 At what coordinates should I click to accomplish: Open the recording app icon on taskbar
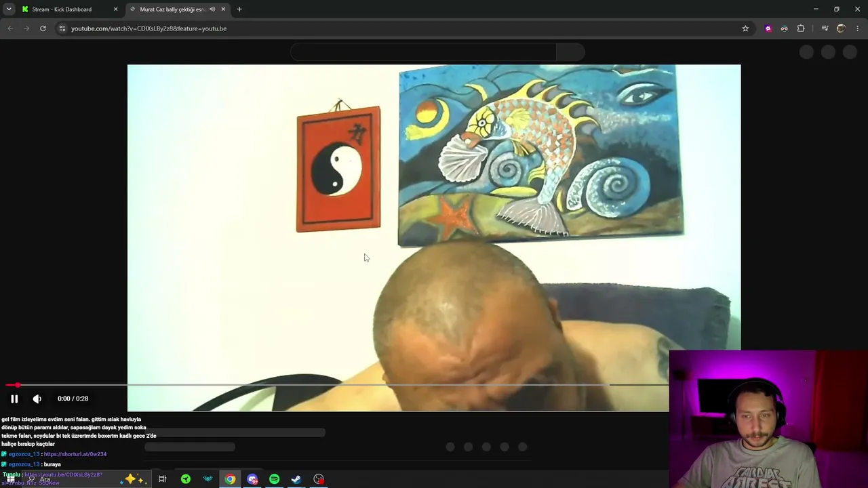[x=319, y=479]
